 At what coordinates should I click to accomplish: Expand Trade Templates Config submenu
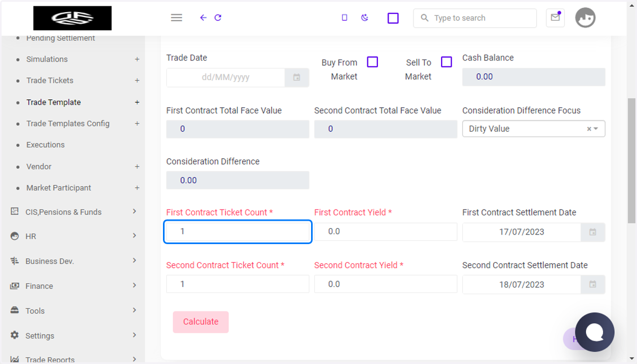click(x=137, y=124)
